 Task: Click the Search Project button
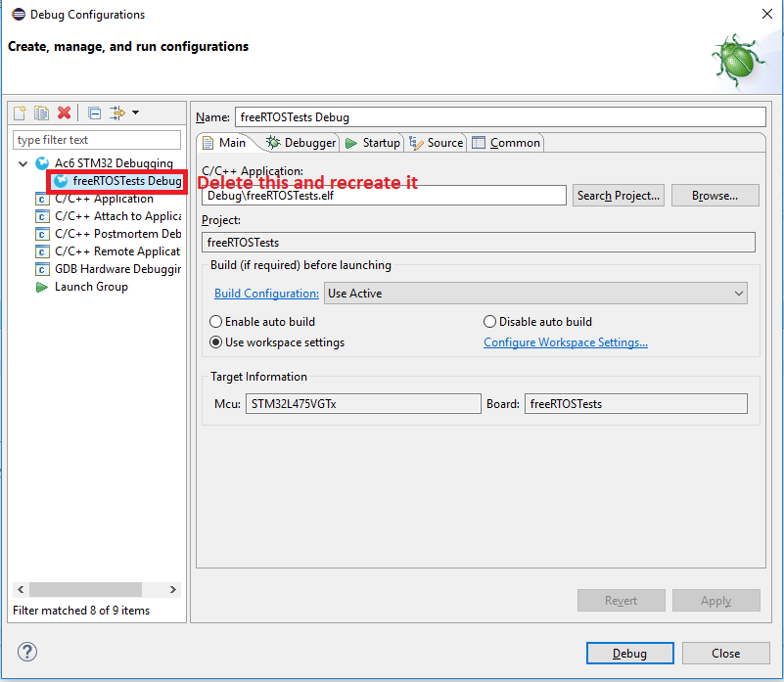point(618,196)
